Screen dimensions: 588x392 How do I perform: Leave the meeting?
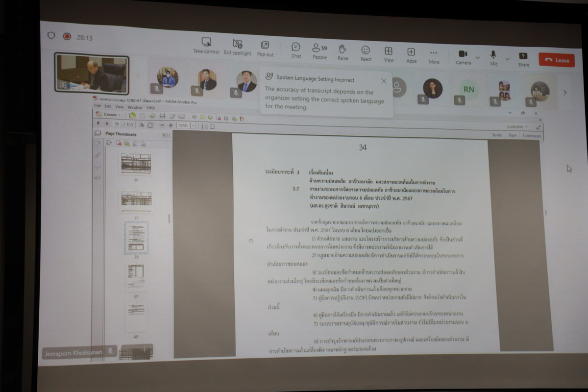[x=557, y=60]
